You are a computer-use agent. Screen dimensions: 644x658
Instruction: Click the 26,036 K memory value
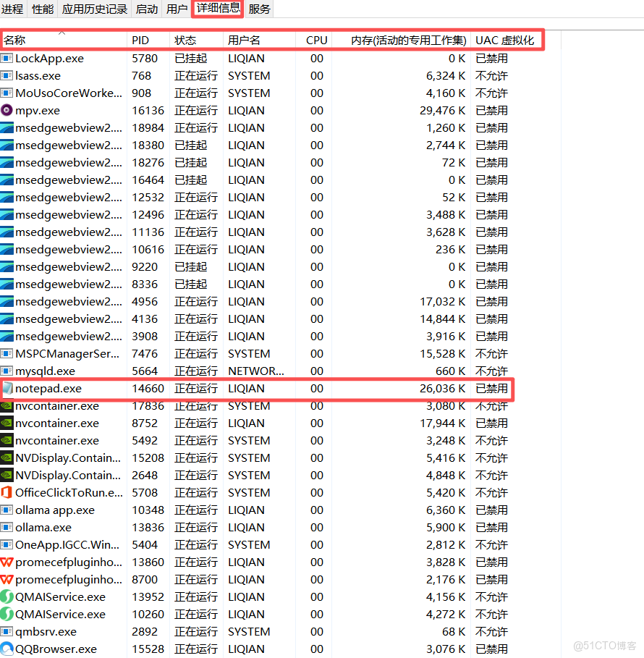tap(442, 389)
